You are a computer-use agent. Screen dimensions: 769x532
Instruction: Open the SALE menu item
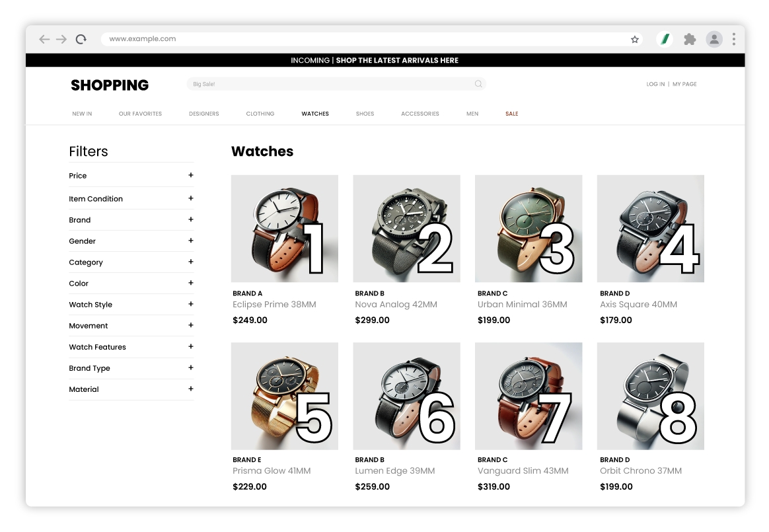(x=511, y=114)
